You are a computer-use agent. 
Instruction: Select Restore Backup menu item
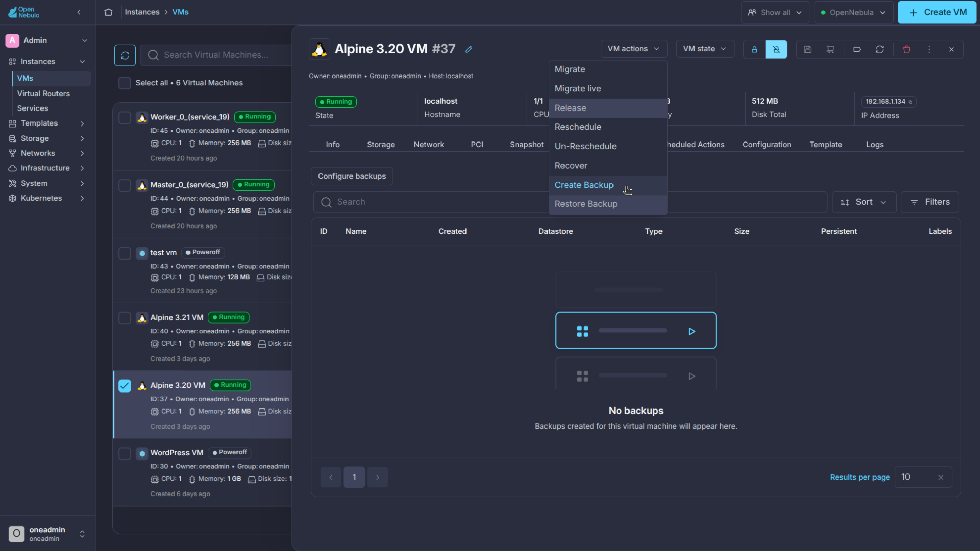[608, 204]
